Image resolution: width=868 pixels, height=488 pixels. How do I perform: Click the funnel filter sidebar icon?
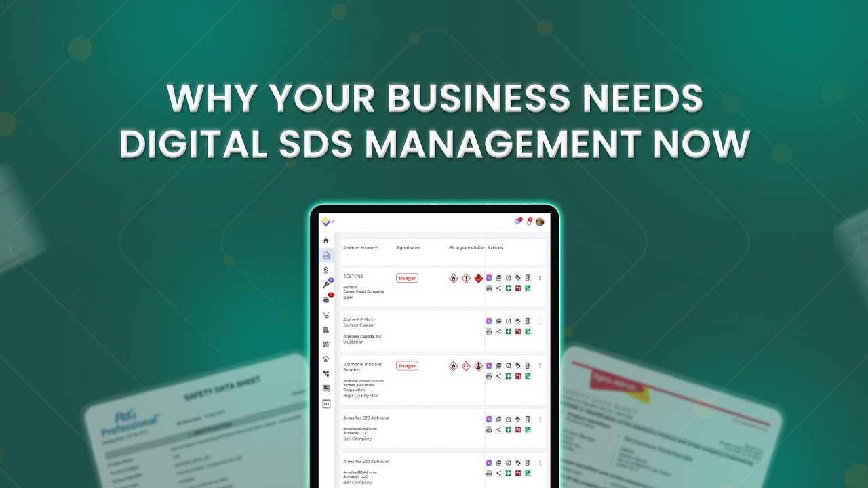tap(326, 314)
